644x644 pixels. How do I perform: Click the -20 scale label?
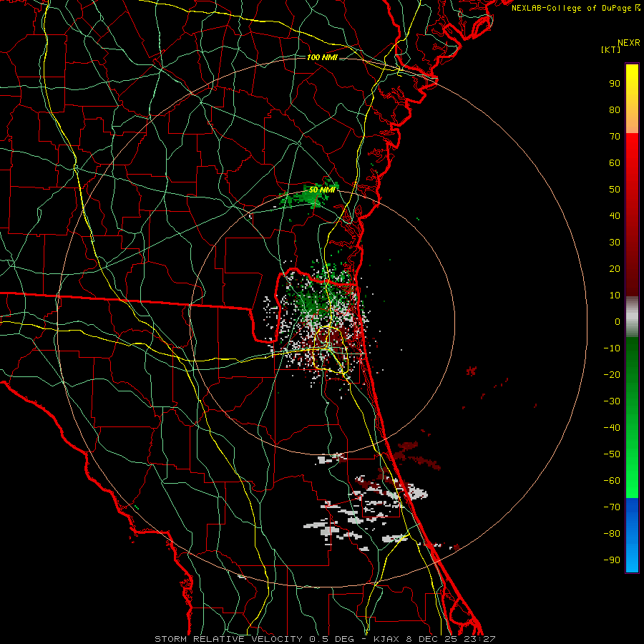[x=612, y=374]
